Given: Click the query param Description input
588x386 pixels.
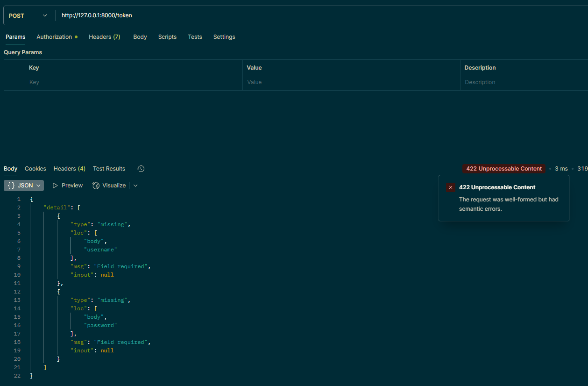Looking at the screenshot, I should coord(524,82).
